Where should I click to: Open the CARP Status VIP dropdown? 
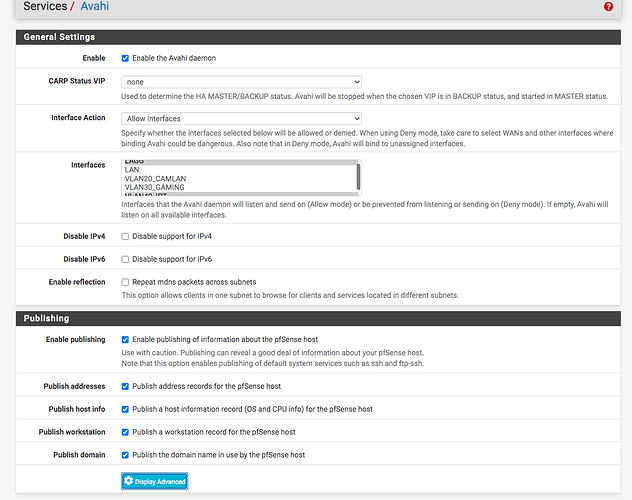pos(241,82)
